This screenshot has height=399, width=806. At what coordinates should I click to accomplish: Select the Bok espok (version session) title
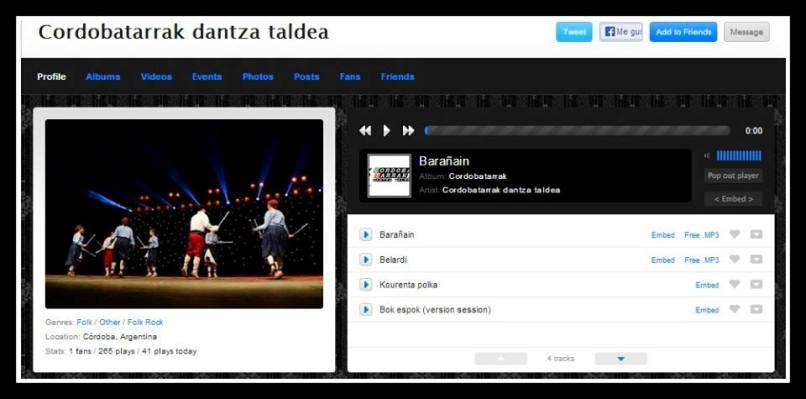(x=435, y=310)
